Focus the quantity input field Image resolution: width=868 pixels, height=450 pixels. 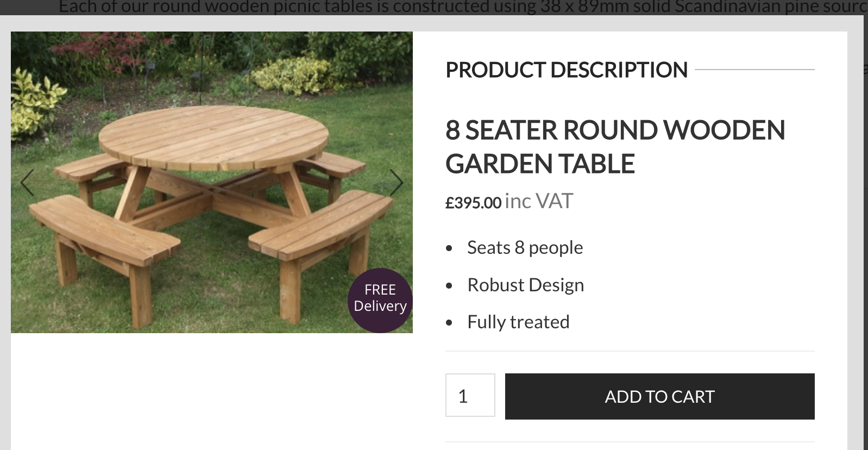(x=470, y=396)
